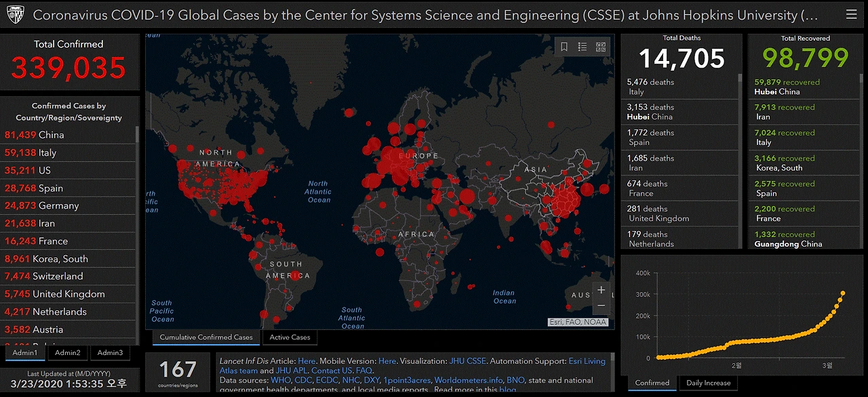This screenshot has width=868, height=397.
Task: Open the NHC data source link
Action: (351, 380)
